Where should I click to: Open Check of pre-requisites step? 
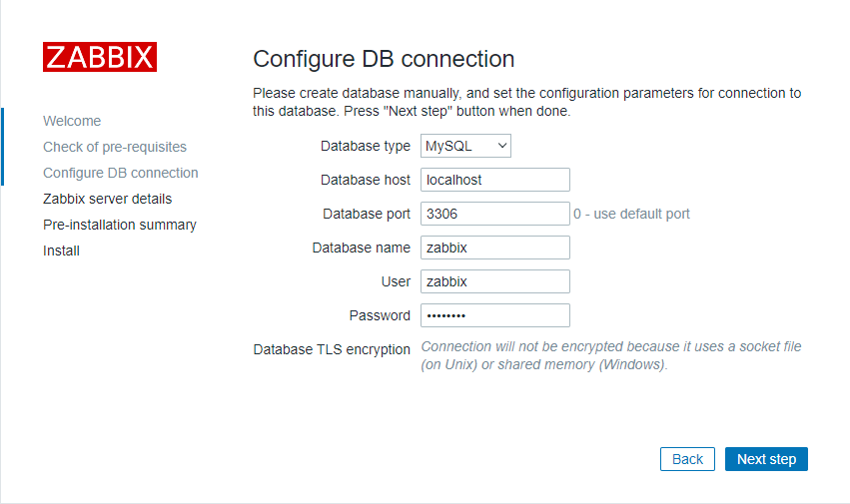coord(115,147)
